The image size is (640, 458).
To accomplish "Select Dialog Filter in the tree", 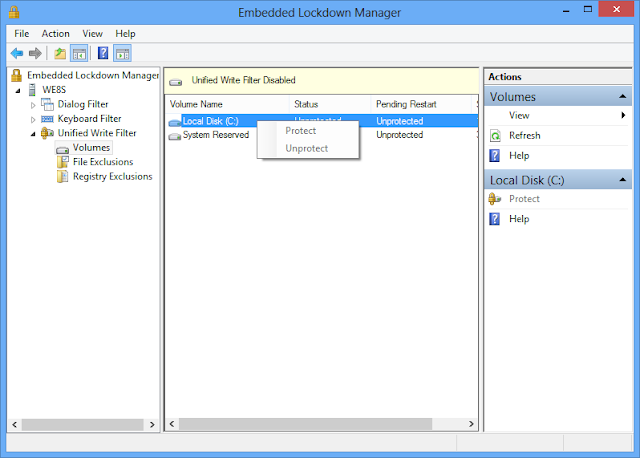I will (83, 104).
